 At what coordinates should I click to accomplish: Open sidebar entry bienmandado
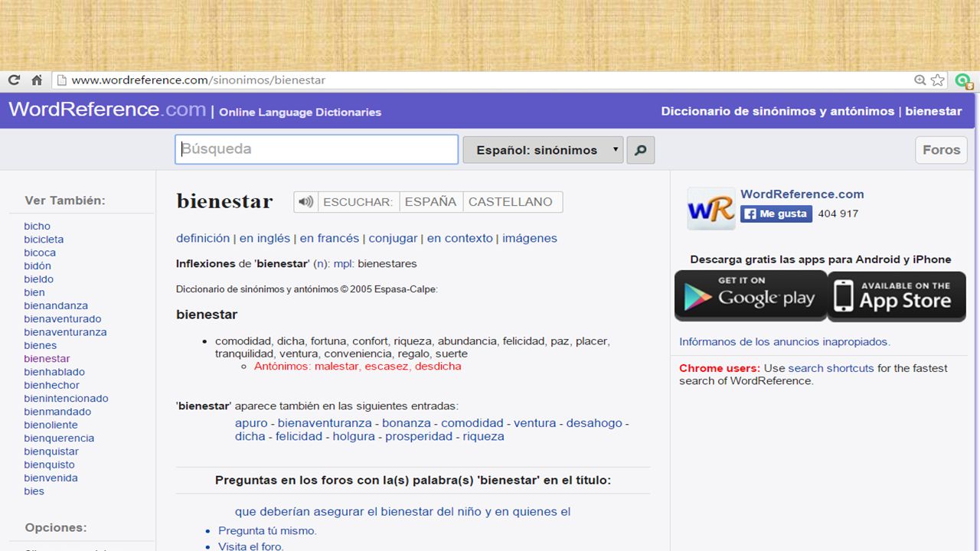pyautogui.click(x=57, y=412)
